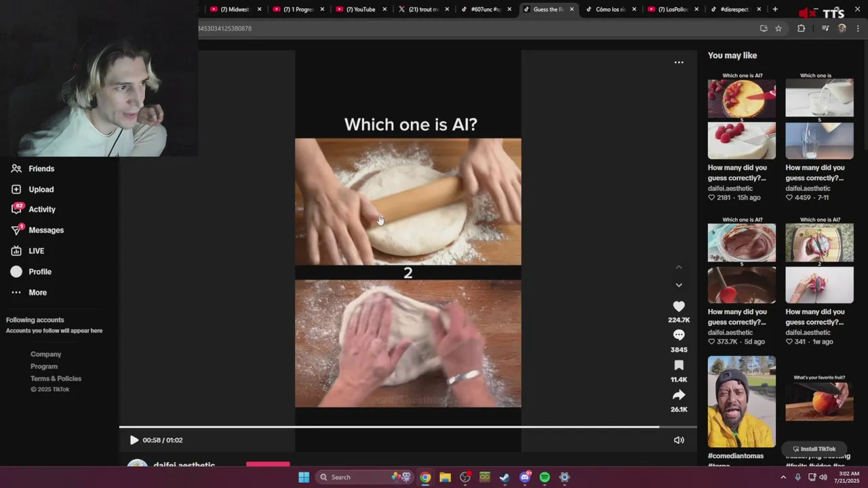
Task: Click the taskbar Search box
Action: click(365, 477)
